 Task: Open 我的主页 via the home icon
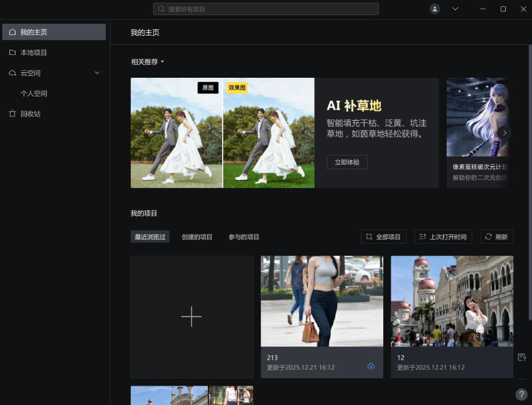(x=12, y=32)
